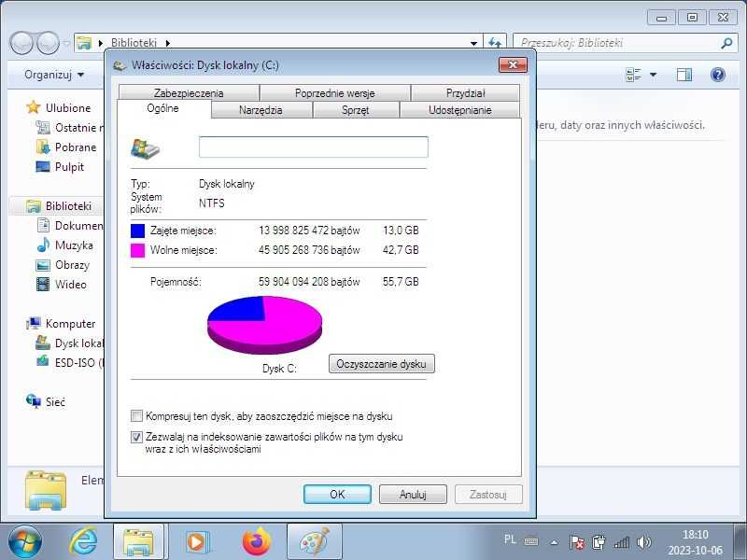Open the Dokumenty library
747x560 pixels.
click(x=70, y=225)
